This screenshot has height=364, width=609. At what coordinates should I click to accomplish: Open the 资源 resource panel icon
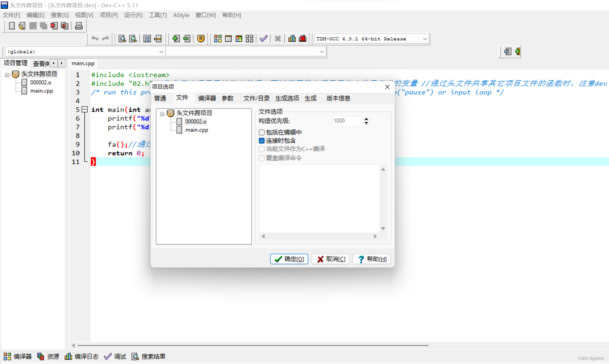tap(40, 356)
